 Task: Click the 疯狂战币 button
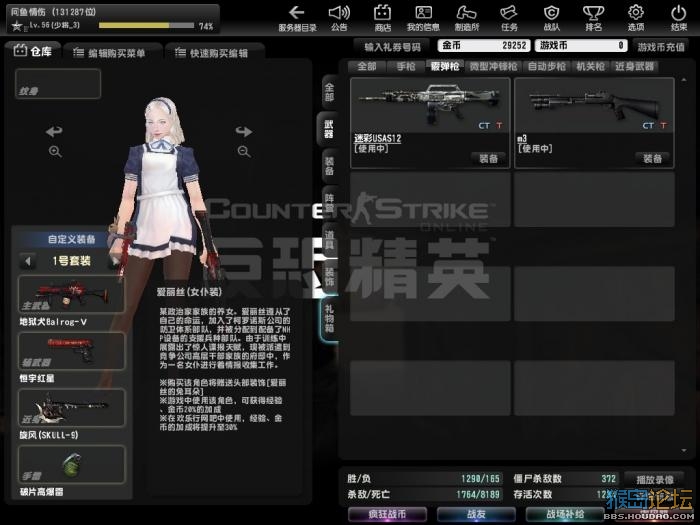[x=387, y=514]
